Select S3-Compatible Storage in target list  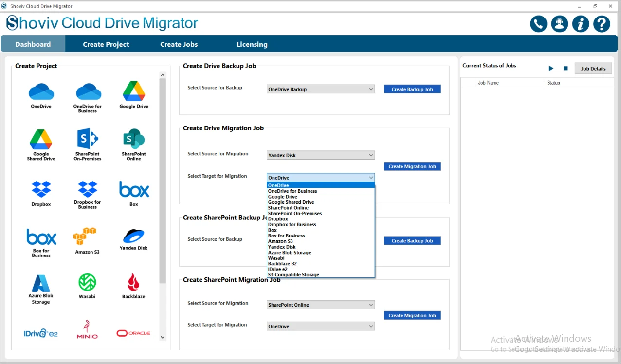[321, 275]
